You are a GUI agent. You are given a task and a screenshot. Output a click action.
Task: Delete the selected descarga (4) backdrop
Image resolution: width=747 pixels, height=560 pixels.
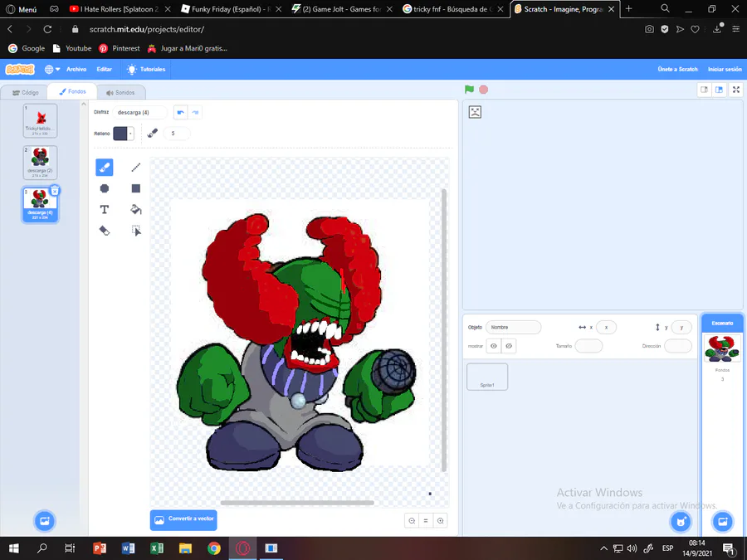tap(55, 191)
